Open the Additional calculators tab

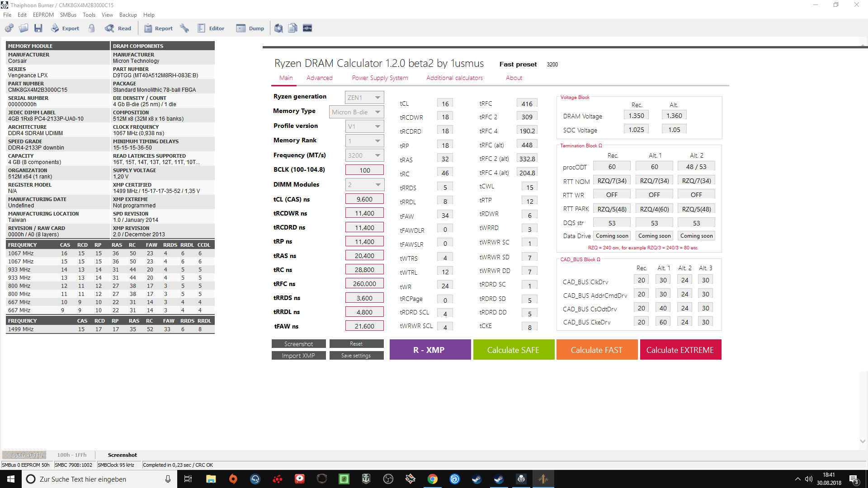pyautogui.click(x=455, y=78)
